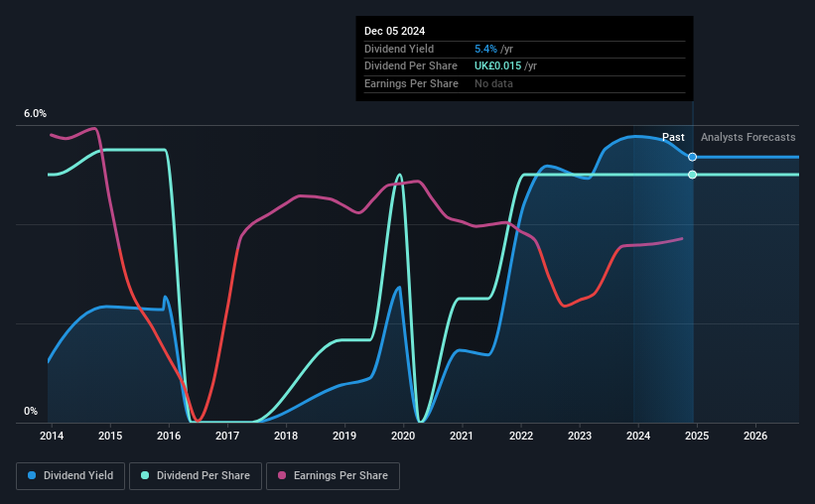This screenshot has height=504, width=815.
Task: Click the 0% y-axis label
Action: click(31, 411)
